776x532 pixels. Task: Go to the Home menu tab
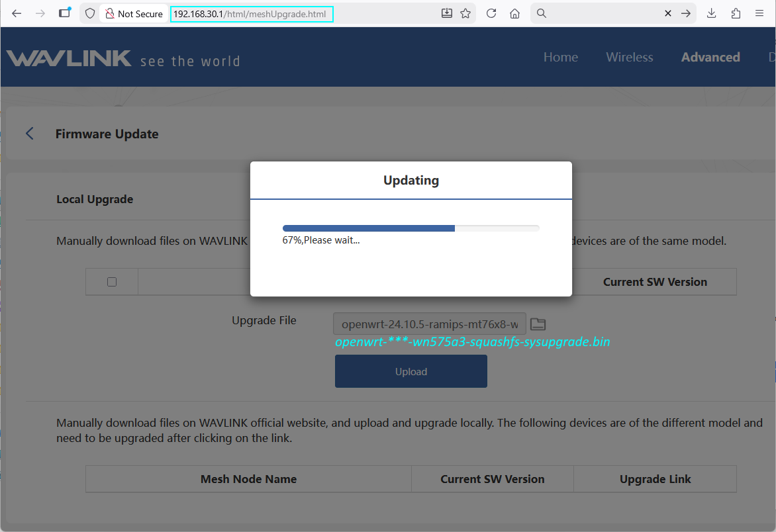click(560, 58)
